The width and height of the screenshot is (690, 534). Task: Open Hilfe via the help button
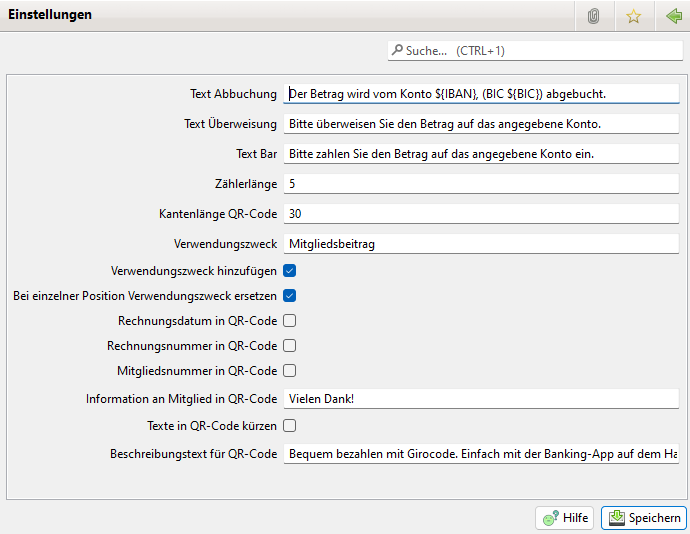click(565, 518)
